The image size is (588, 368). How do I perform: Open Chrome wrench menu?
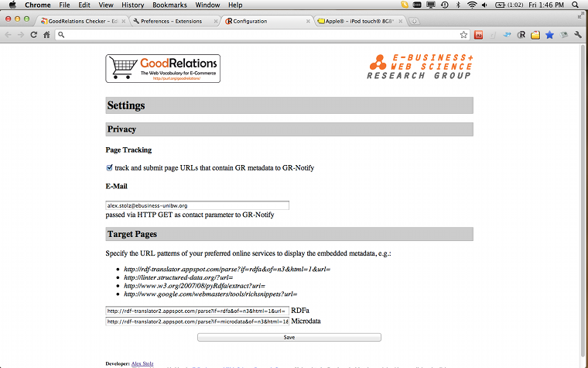[578, 35]
